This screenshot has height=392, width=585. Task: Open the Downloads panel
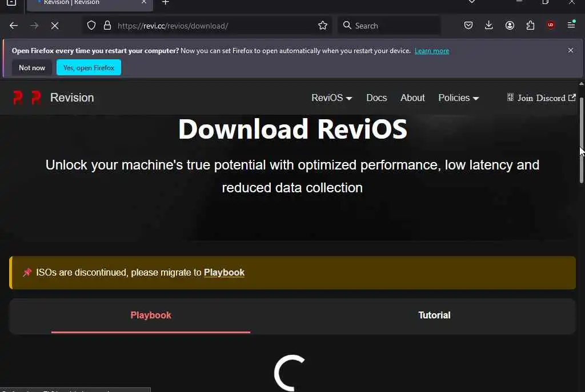point(489,25)
